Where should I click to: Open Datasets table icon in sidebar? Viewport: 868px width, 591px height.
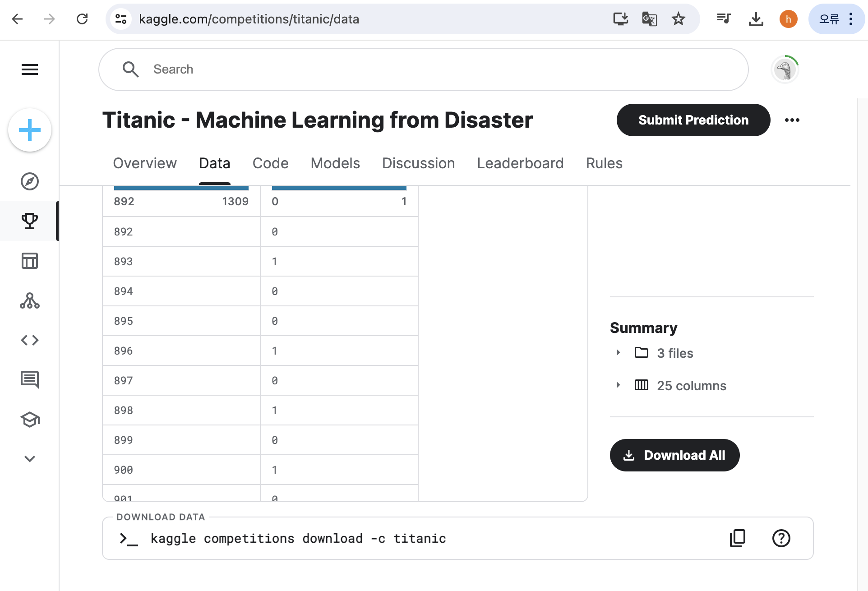pyautogui.click(x=30, y=261)
